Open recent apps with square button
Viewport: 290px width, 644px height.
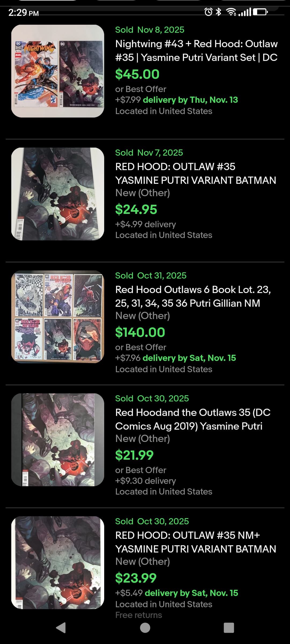(229, 628)
